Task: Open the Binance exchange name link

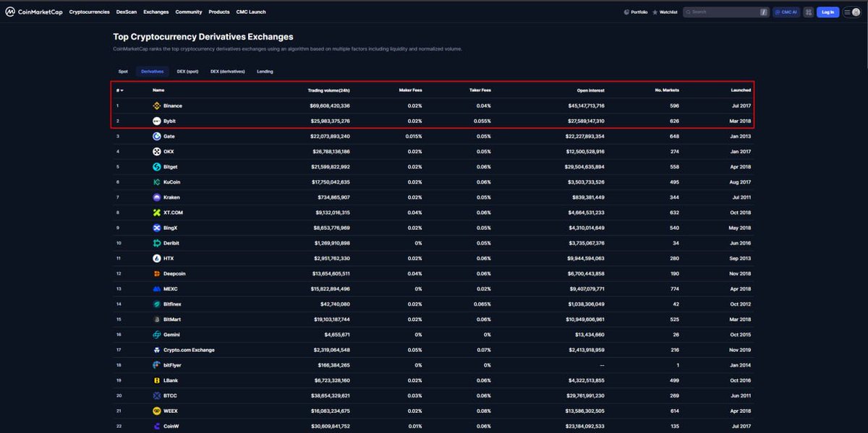Action: (173, 106)
